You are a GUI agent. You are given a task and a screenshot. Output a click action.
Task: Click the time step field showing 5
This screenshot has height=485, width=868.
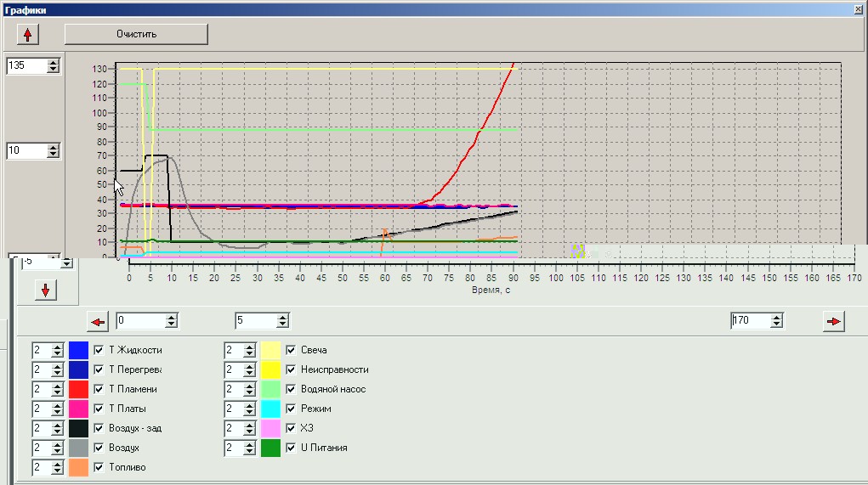(256, 320)
